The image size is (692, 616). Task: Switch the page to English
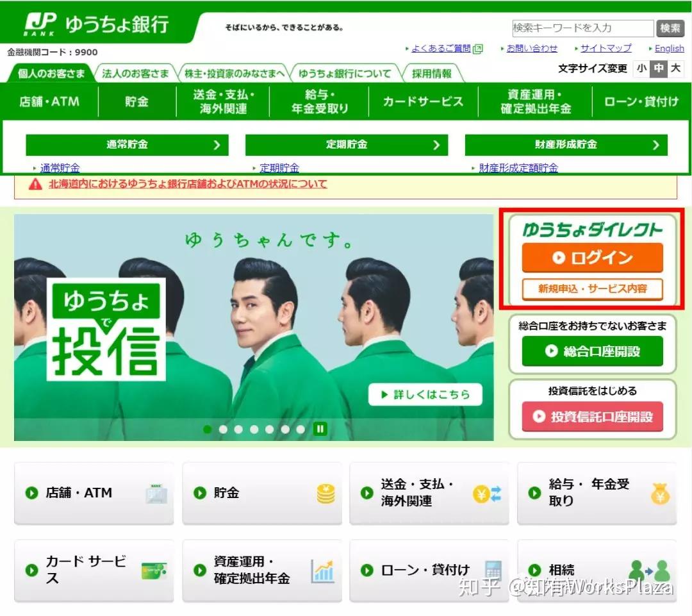point(669,48)
